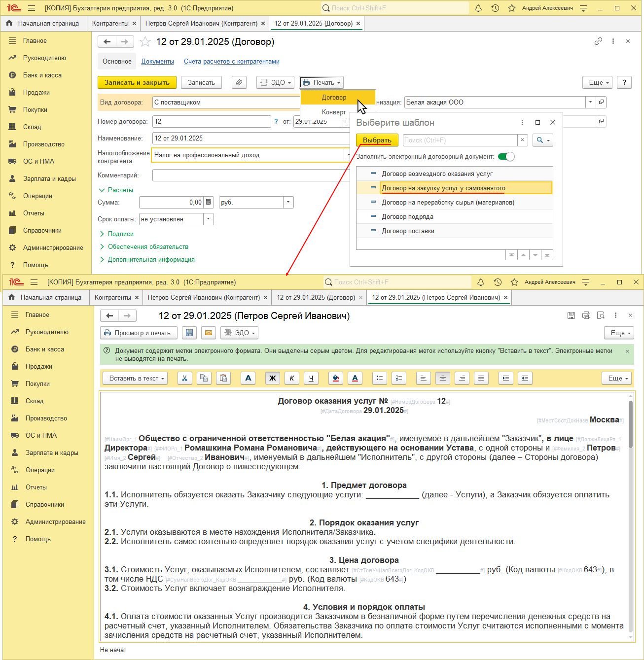The image size is (644, 660).
Task: Open the Вставить в текст dropdown
Action: [x=135, y=378]
